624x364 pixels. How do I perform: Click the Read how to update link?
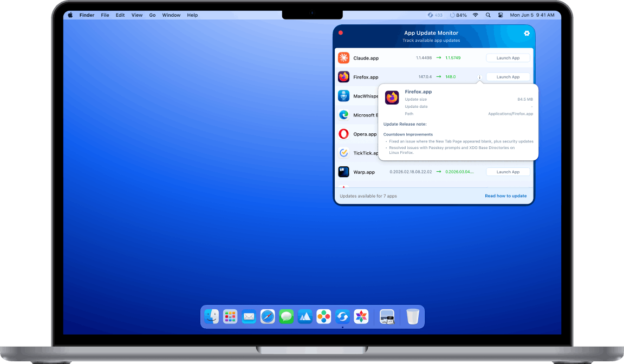tap(505, 196)
